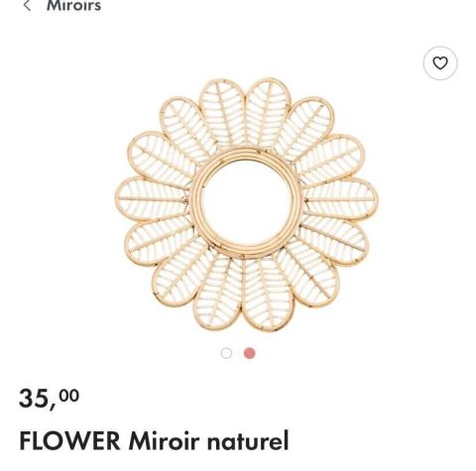Click the back arrow beside Miroirs
This screenshot has width=476, height=471.
27,6
